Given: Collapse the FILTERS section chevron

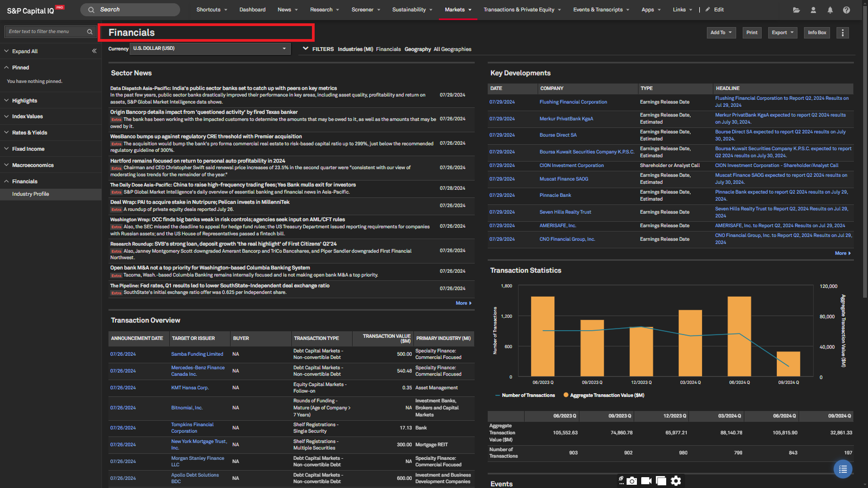Looking at the screenshot, I should pos(305,49).
